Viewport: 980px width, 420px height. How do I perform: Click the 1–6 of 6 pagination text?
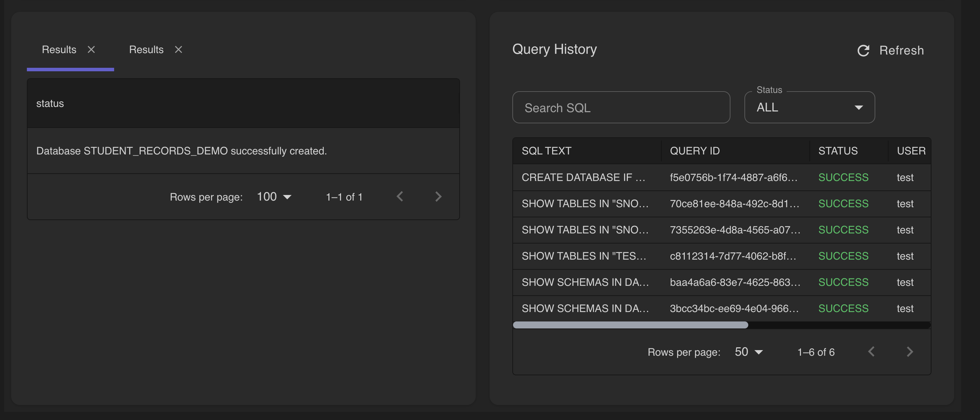point(816,352)
